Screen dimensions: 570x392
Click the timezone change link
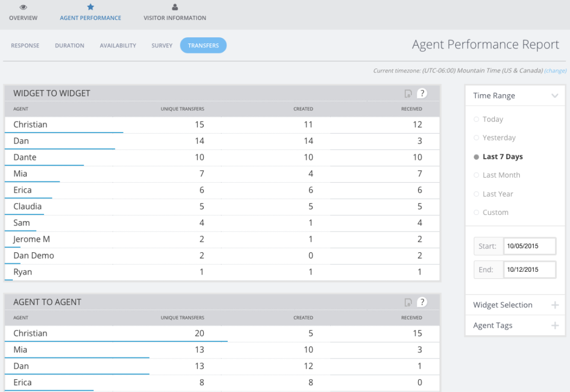pos(555,71)
